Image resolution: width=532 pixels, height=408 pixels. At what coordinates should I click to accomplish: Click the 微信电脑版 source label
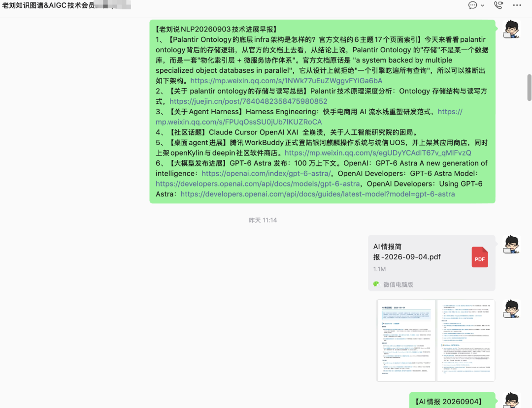[398, 284]
